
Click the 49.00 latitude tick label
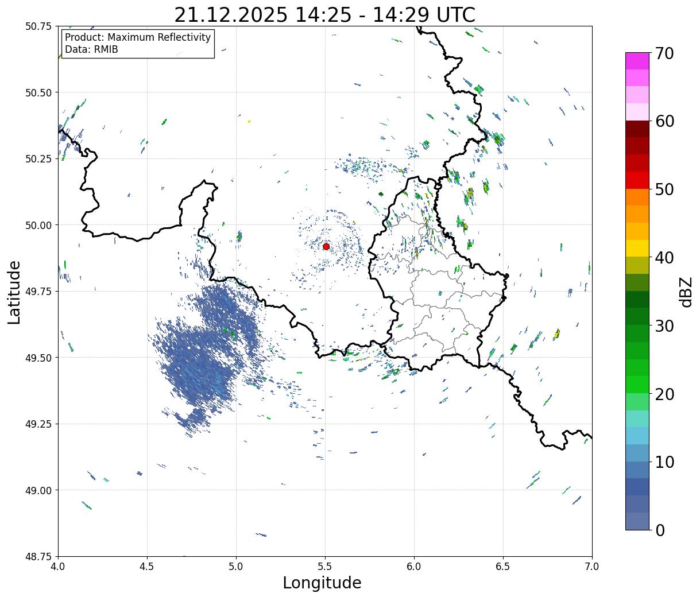pos(38,490)
